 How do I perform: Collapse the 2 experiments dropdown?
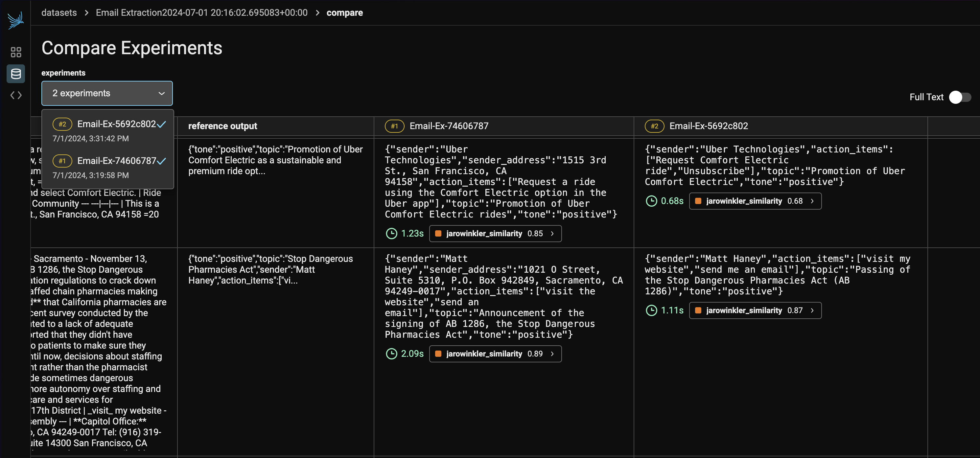coord(107,93)
